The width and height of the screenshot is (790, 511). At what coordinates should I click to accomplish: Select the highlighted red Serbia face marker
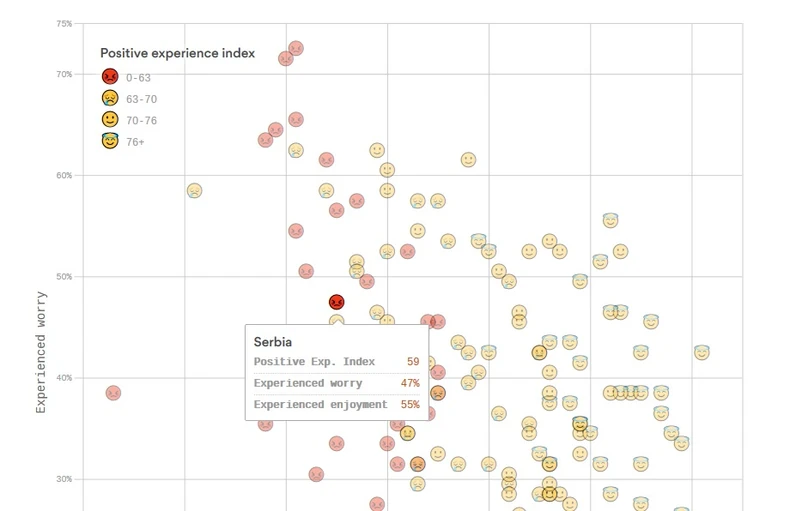tap(337, 302)
